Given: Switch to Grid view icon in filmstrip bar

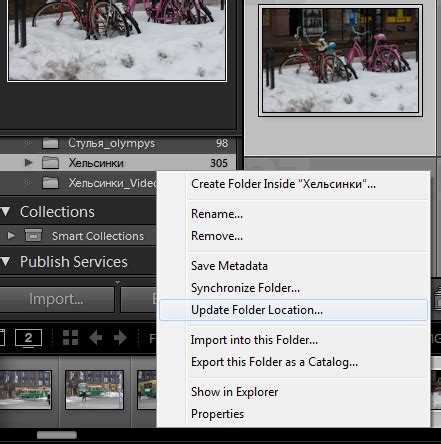Looking at the screenshot, I should point(71,338).
